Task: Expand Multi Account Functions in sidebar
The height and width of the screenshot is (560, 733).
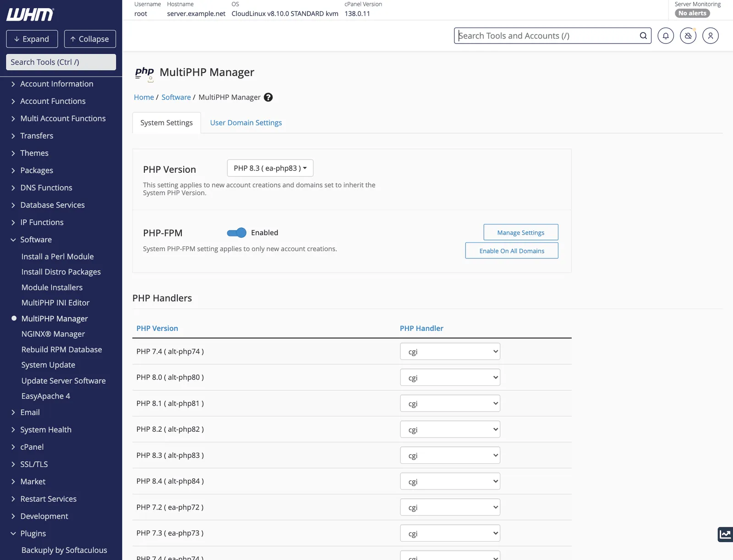Action: click(63, 119)
